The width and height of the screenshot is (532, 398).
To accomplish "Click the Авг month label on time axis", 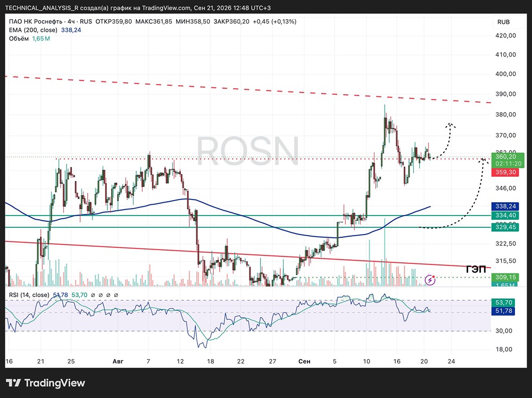I will point(118,361).
